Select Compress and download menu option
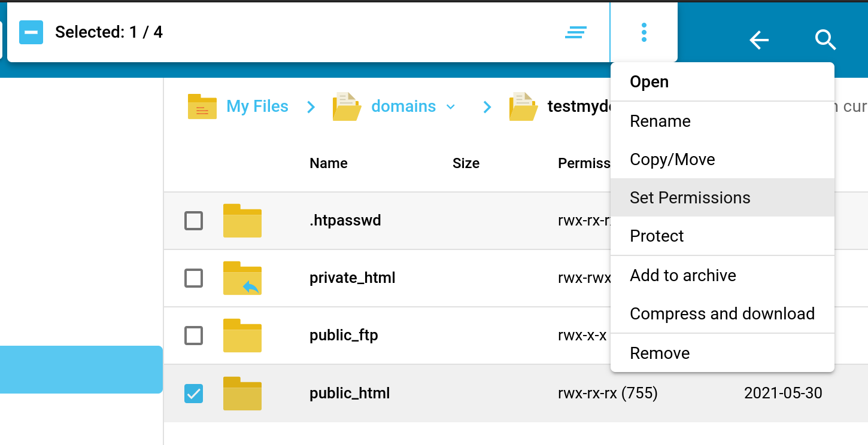The image size is (868, 445). 722,314
